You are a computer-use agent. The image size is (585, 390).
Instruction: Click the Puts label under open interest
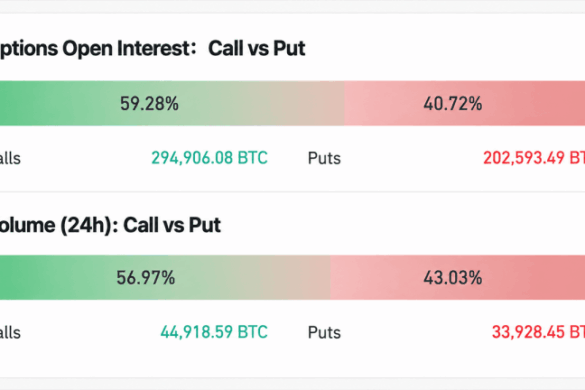[324, 158]
